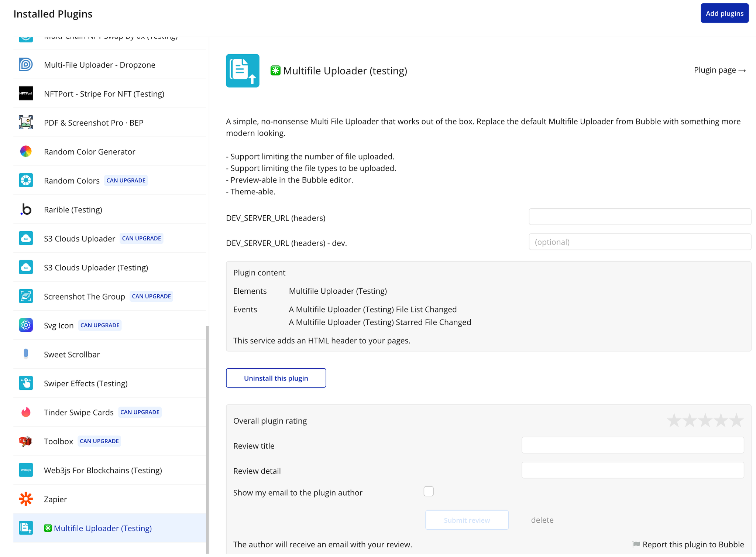Click the Svg Icon gear icon
The width and height of the screenshot is (756, 557).
[x=26, y=325]
